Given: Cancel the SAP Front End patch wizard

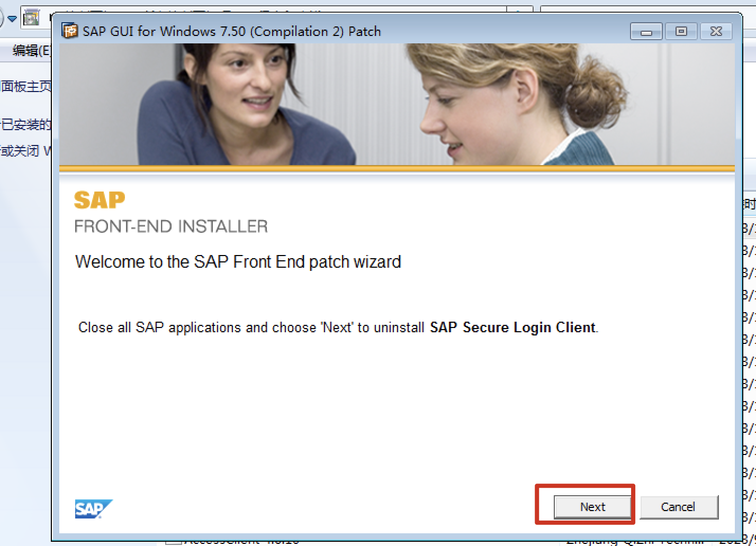Looking at the screenshot, I should pos(679,507).
